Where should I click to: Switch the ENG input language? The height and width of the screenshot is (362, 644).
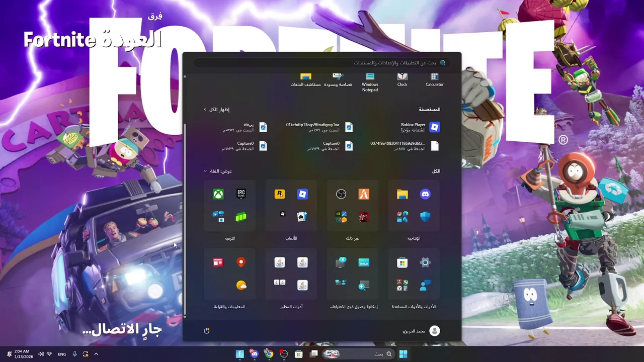click(62, 354)
